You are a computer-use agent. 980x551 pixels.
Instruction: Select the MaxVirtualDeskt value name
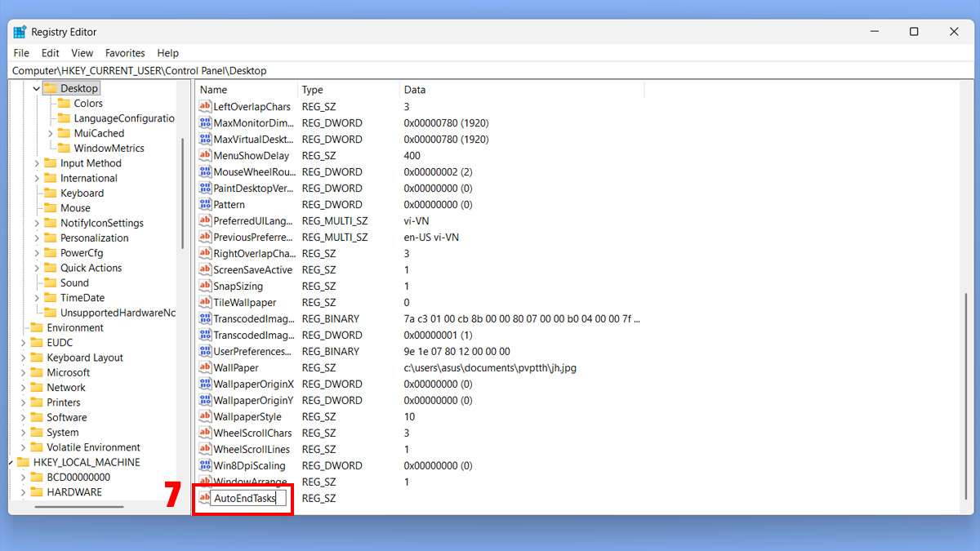tap(252, 140)
